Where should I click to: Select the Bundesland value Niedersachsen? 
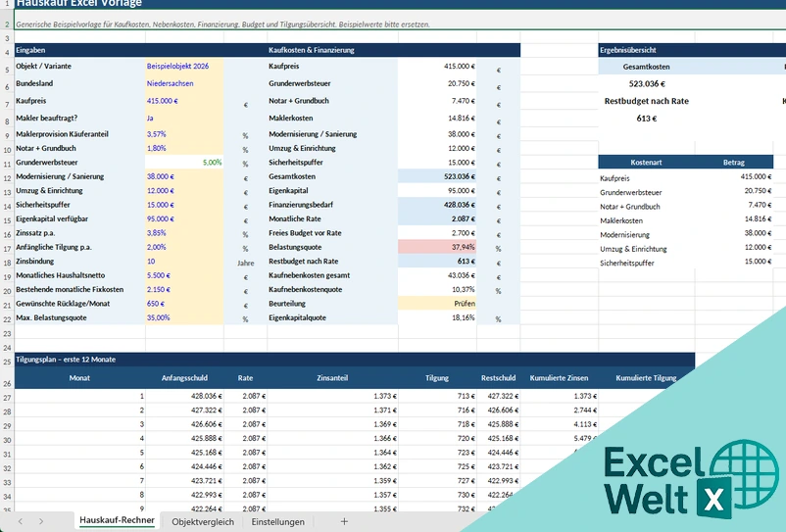pos(184,83)
